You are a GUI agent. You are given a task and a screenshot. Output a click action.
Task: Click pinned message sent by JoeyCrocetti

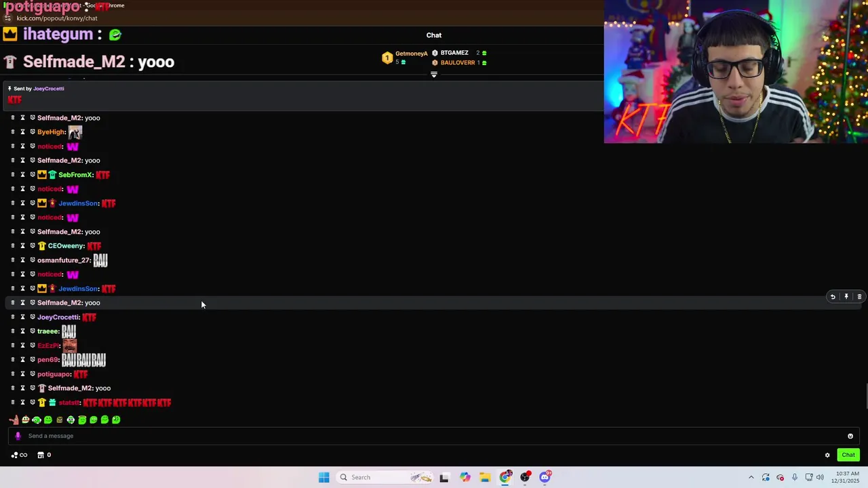[302, 95]
